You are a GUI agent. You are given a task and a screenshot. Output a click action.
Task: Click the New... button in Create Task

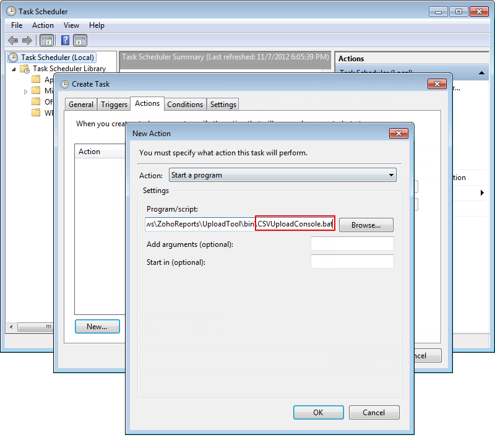(97, 327)
